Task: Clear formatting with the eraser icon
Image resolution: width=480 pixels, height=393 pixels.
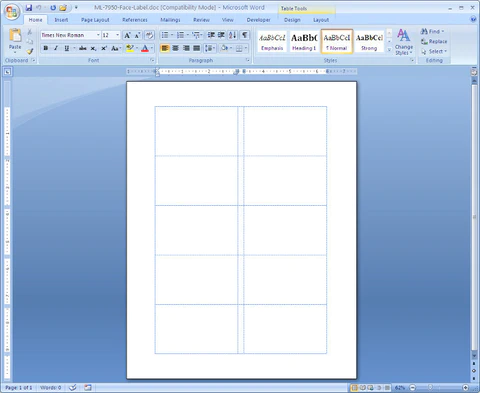Action: point(149,35)
